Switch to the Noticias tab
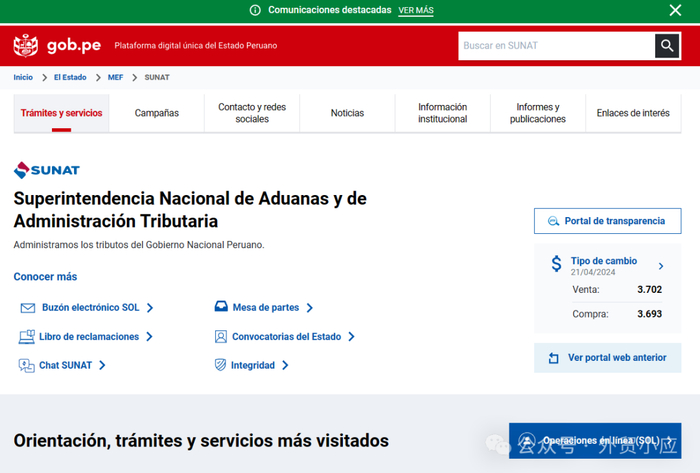Image resolution: width=700 pixels, height=473 pixels. point(347,113)
